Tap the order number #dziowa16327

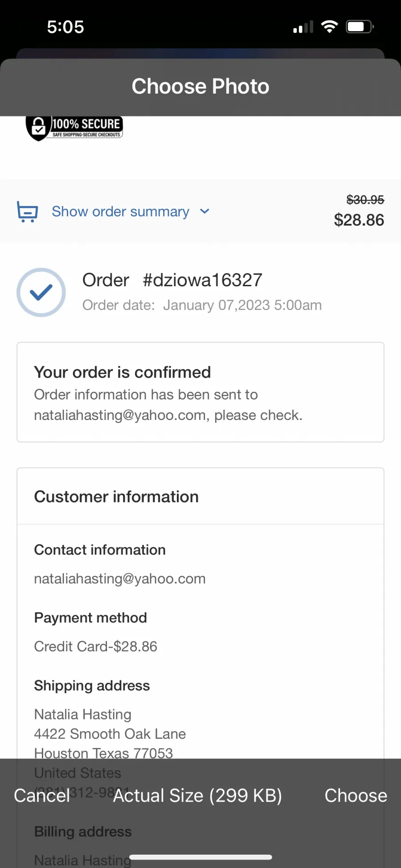(202, 280)
